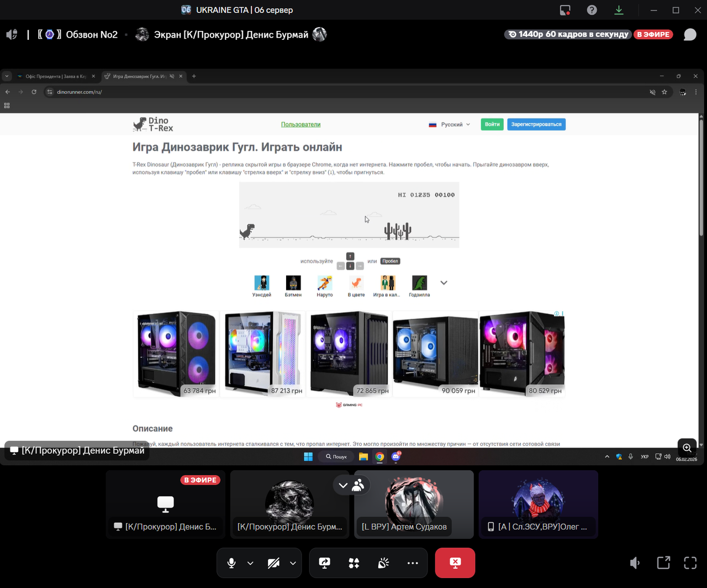
Task: Select the Уэнсдей game variant
Action: [262, 286]
